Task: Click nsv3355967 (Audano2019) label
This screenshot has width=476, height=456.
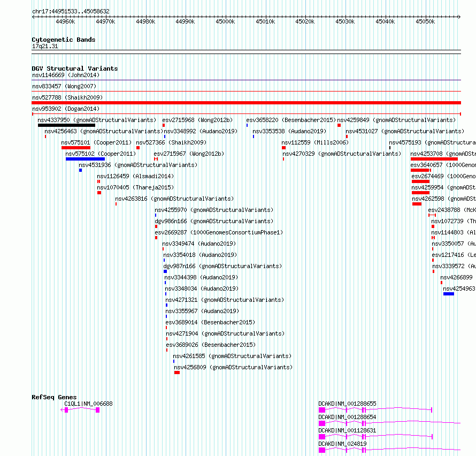Action: click(203, 311)
